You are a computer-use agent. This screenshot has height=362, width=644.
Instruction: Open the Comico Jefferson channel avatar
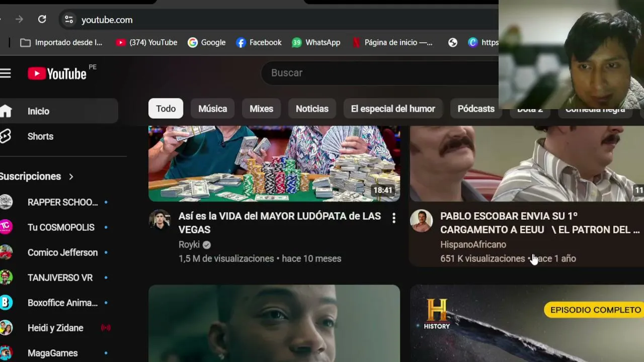tap(6, 252)
